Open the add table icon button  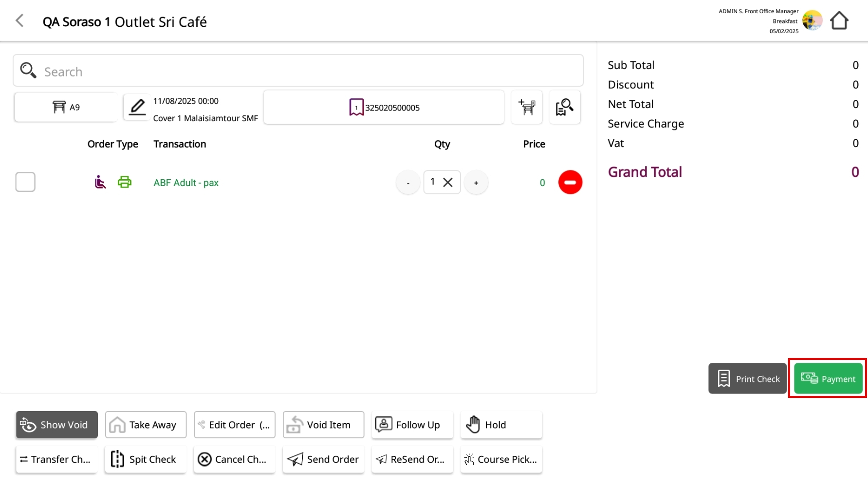[x=527, y=107]
